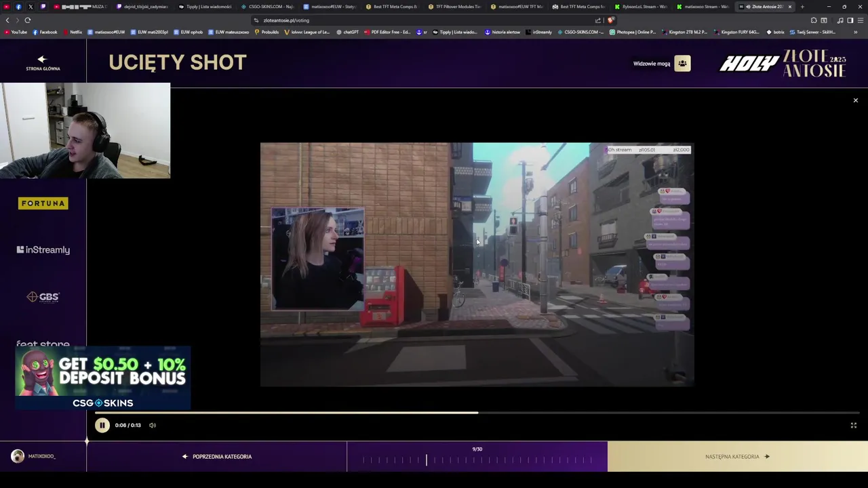
Task: Open Probuilds bookmark
Action: (x=267, y=32)
